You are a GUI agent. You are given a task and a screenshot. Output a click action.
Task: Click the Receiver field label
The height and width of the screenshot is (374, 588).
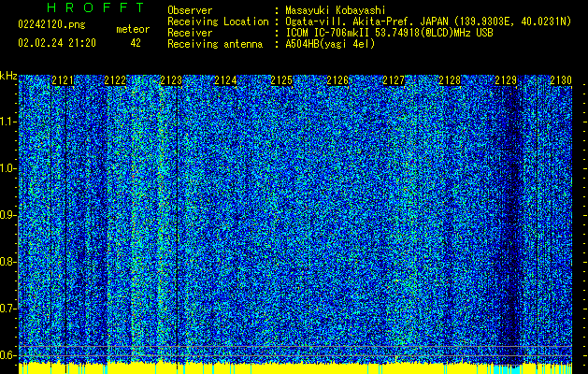click(190, 33)
